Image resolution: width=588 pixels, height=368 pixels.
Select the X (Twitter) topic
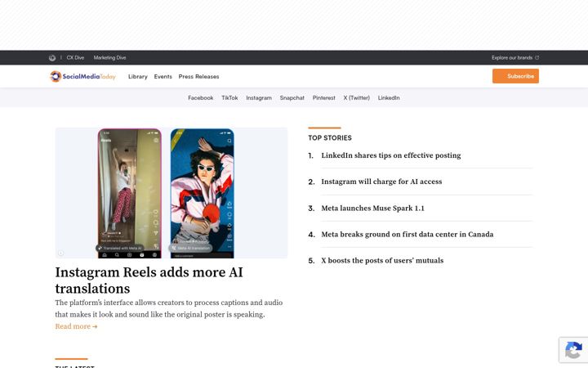click(x=357, y=97)
